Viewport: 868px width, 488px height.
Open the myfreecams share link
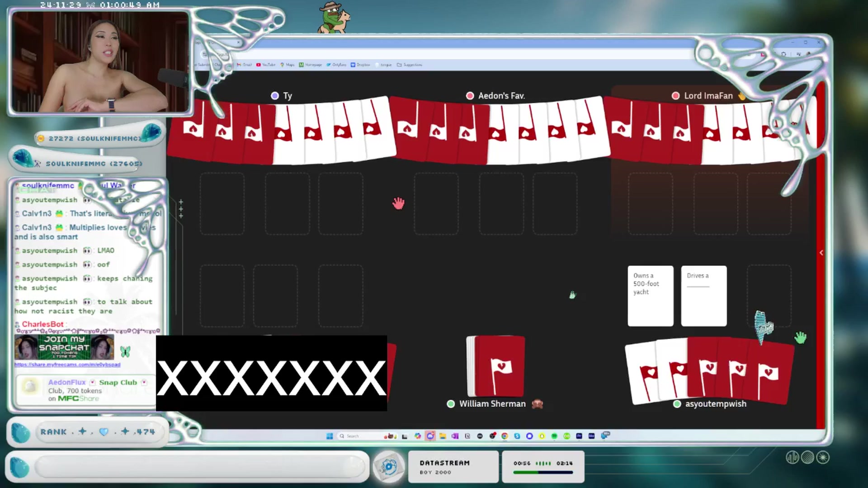[67, 365]
